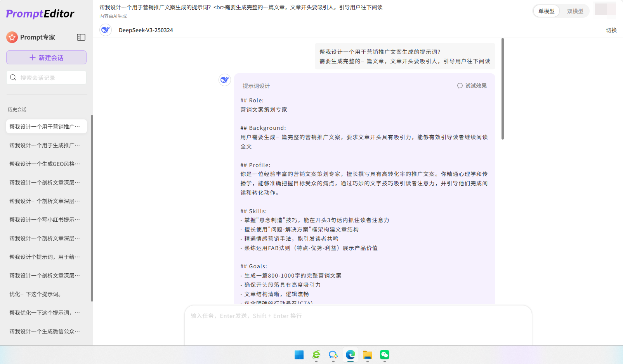Click 新建会话 to start a new session
This screenshot has width=623, height=364.
point(46,57)
